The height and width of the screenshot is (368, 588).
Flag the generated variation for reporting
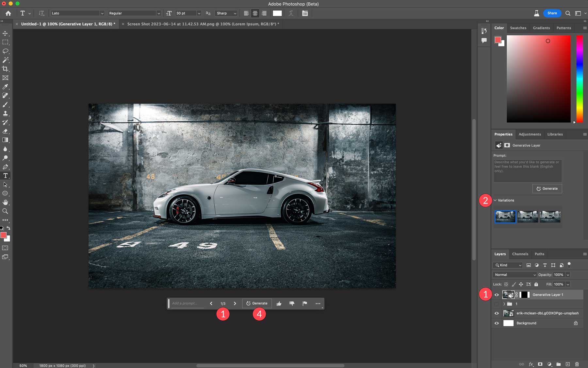305,304
